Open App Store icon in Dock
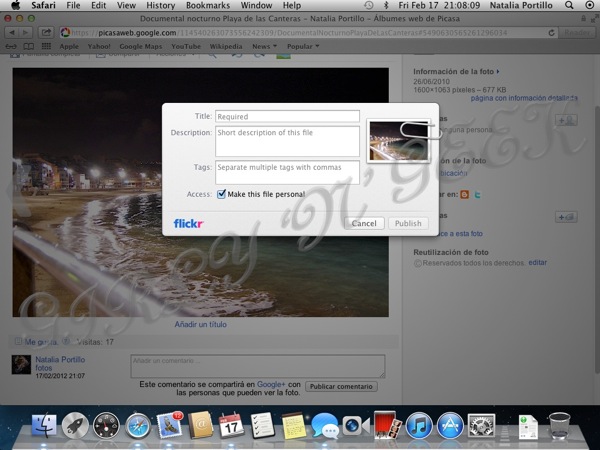The image size is (600, 450). pos(450,426)
